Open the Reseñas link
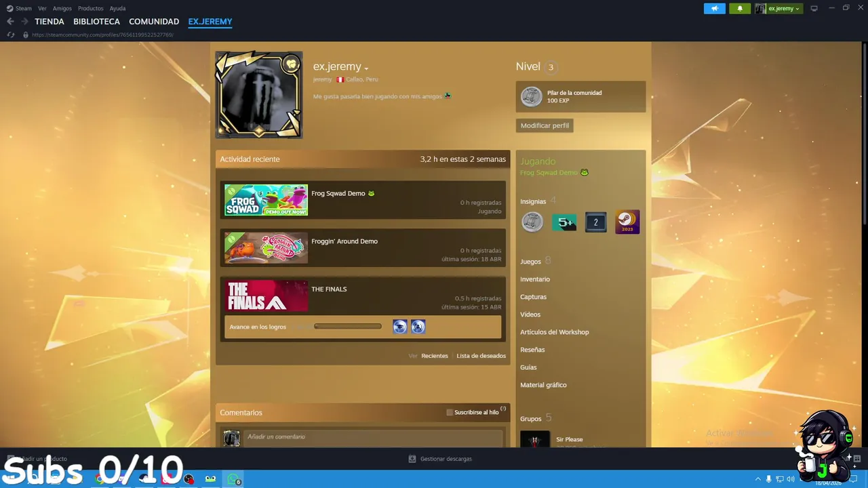 point(532,350)
